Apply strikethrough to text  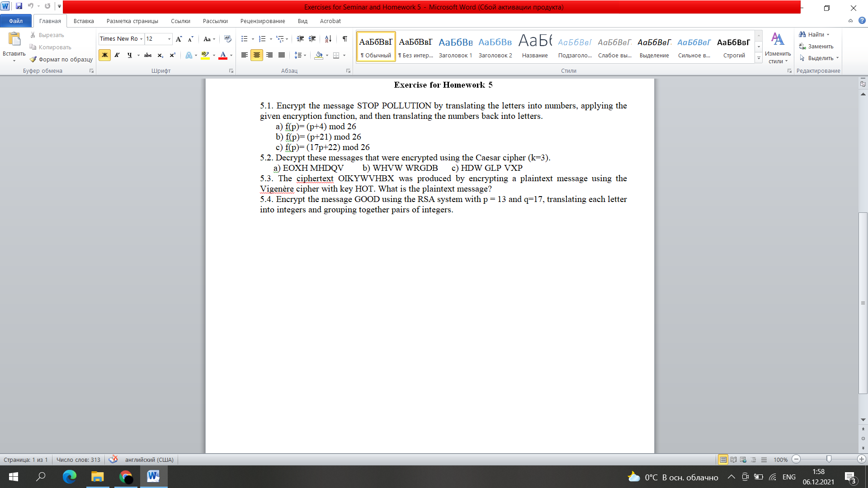pyautogui.click(x=148, y=55)
